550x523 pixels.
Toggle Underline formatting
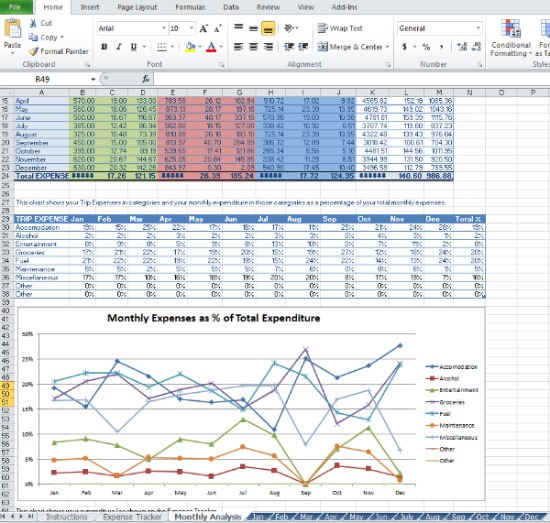click(134, 47)
